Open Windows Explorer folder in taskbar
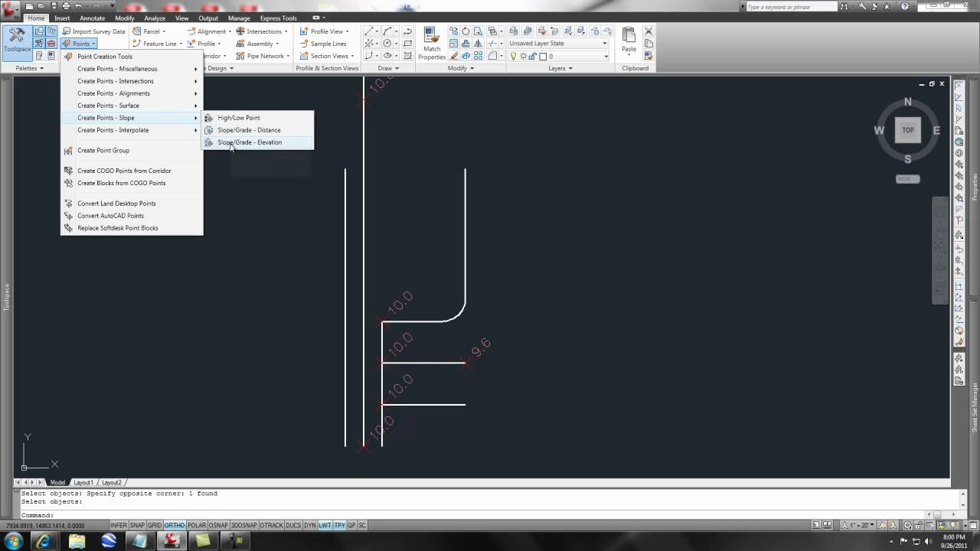This screenshot has width=980, height=551. [x=77, y=541]
